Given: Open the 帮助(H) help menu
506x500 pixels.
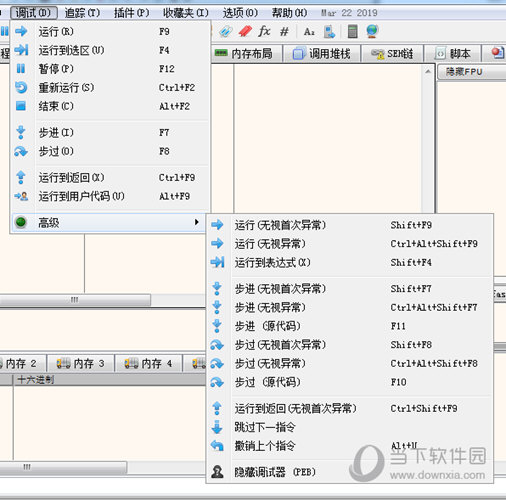Looking at the screenshot, I should point(289,13).
